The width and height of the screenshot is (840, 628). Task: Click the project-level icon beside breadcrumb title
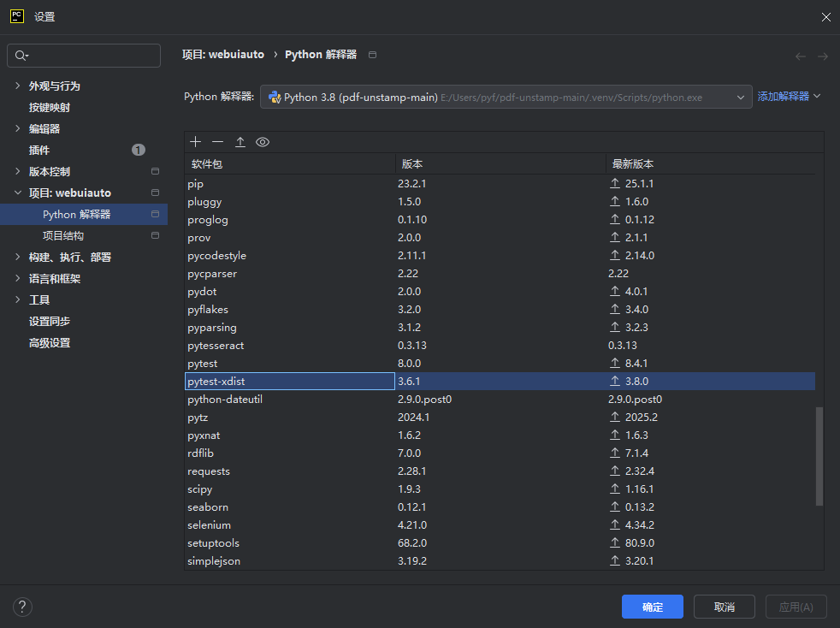tap(372, 55)
